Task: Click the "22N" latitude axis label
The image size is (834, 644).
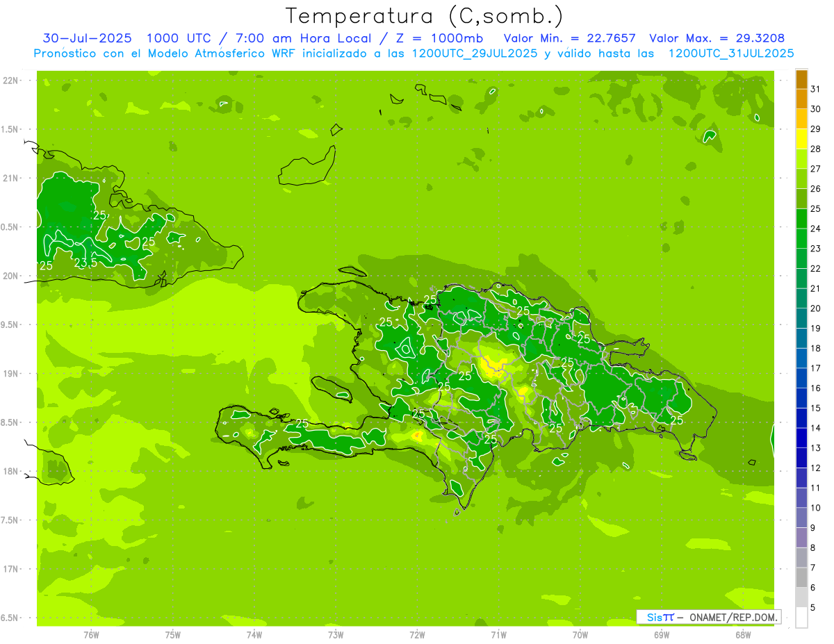Action: (x=10, y=81)
